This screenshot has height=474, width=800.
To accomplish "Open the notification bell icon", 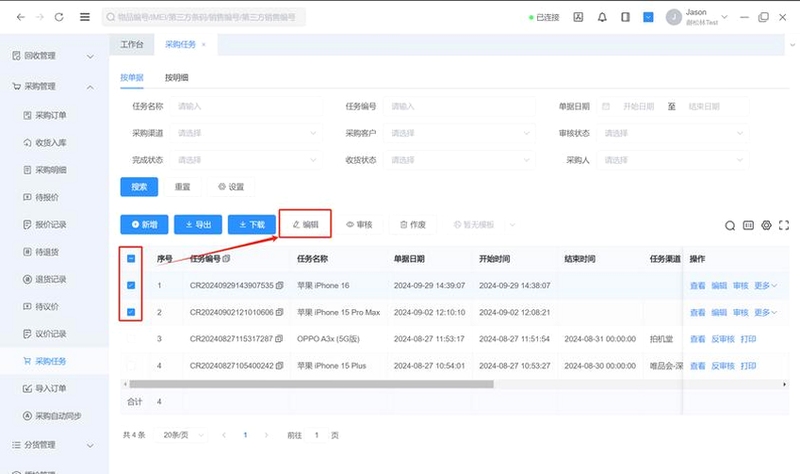I will point(602,17).
